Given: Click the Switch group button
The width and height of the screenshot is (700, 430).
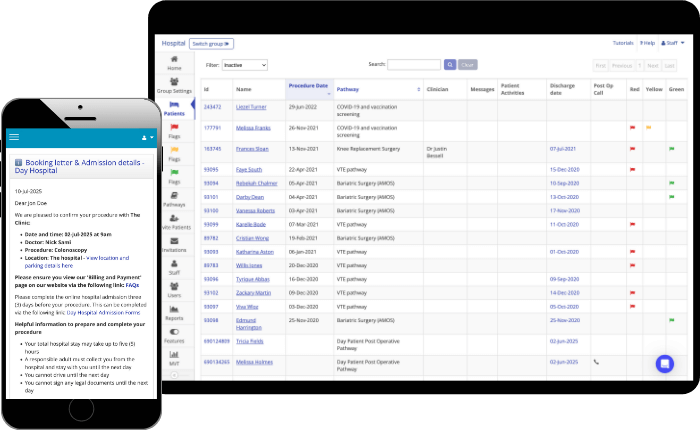Looking at the screenshot, I should click(211, 44).
